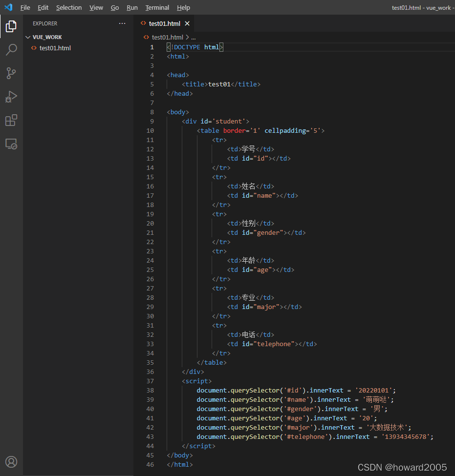Click the closing html tag

pyautogui.click(x=180, y=464)
